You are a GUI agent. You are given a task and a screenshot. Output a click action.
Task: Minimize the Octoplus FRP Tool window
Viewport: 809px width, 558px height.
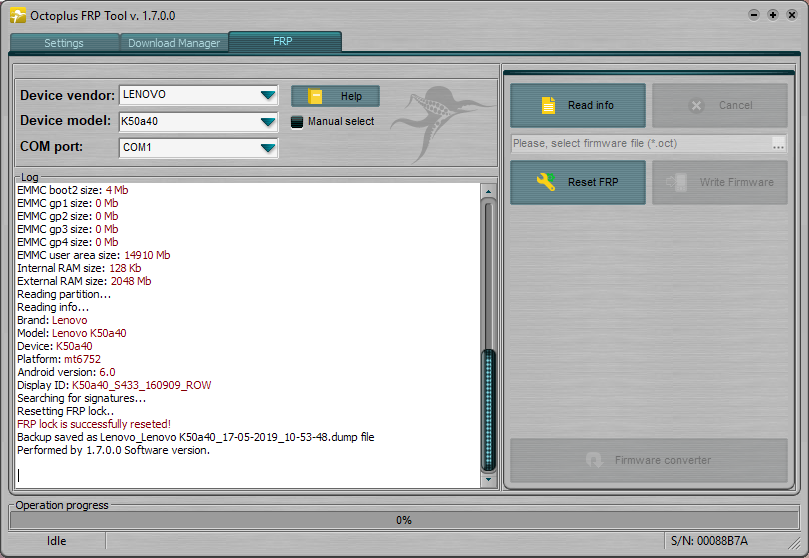click(x=754, y=15)
